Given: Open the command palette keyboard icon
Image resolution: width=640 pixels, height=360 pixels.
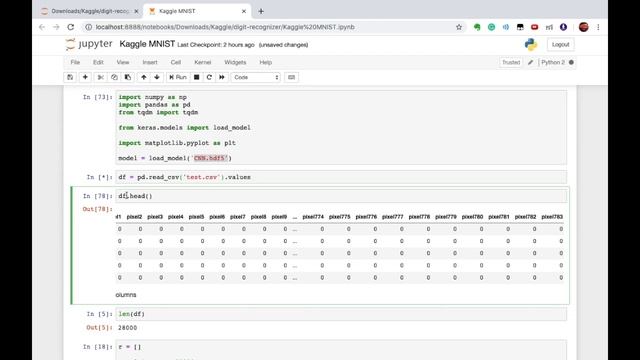Looking at the screenshot, I should tap(291, 77).
